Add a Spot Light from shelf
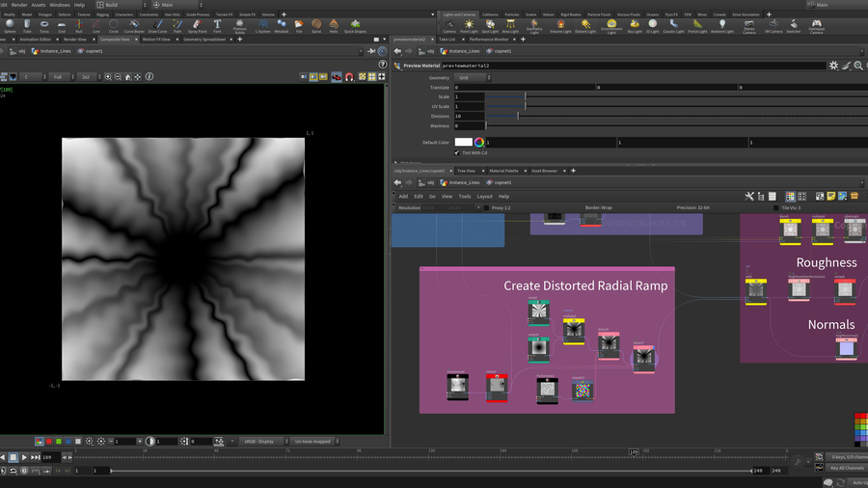This screenshot has width=868, height=488. point(490,26)
